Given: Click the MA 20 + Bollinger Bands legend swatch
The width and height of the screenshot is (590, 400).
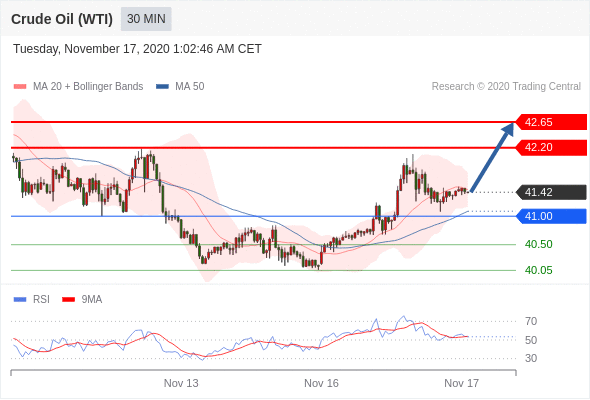Looking at the screenshot, I should click(20, 87).
